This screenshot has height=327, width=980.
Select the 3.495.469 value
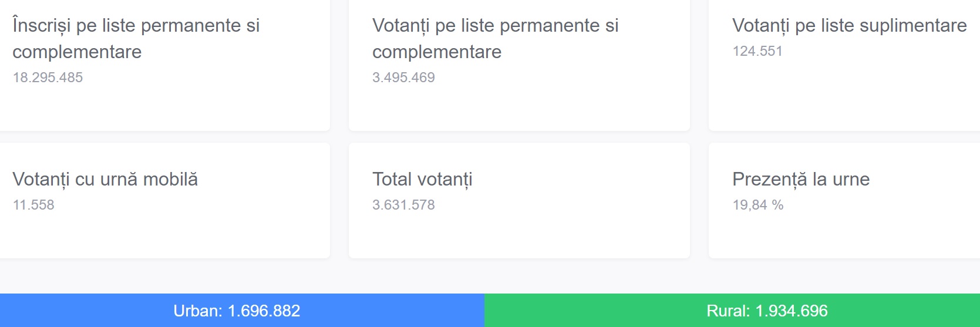(x=403, y=77)
